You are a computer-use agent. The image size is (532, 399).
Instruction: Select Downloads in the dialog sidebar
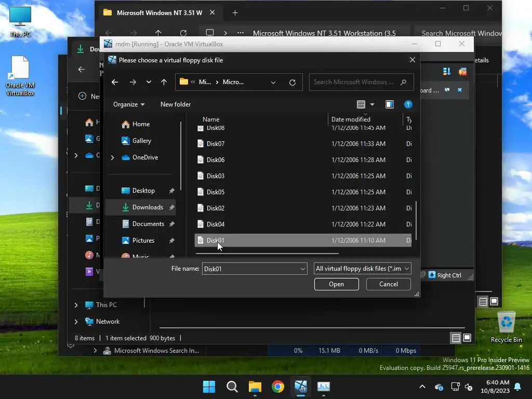(x=147, y=207)
